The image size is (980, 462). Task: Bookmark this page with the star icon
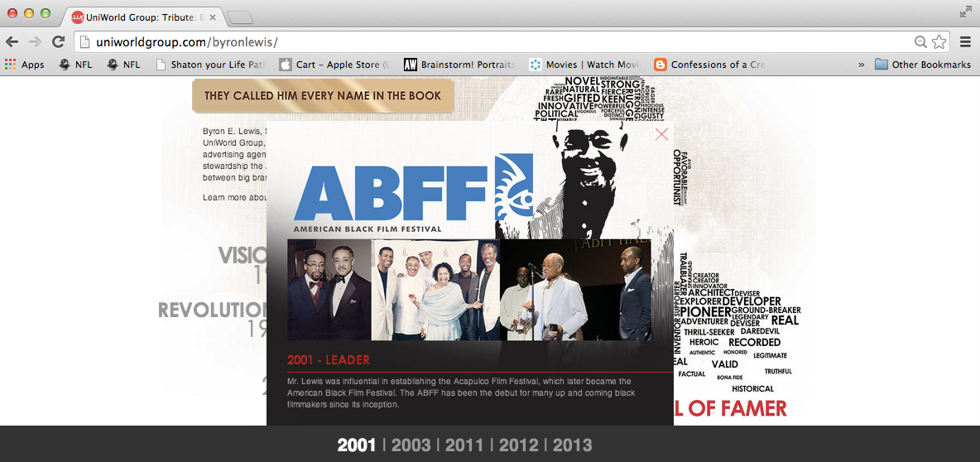coord(939,42)
